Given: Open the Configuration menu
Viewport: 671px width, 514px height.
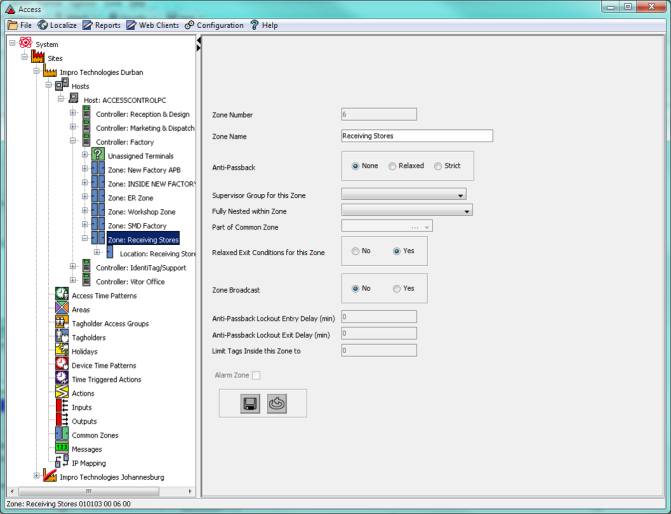Looking at the screenshot, I should pyautogui.click(x=214, y=25).
